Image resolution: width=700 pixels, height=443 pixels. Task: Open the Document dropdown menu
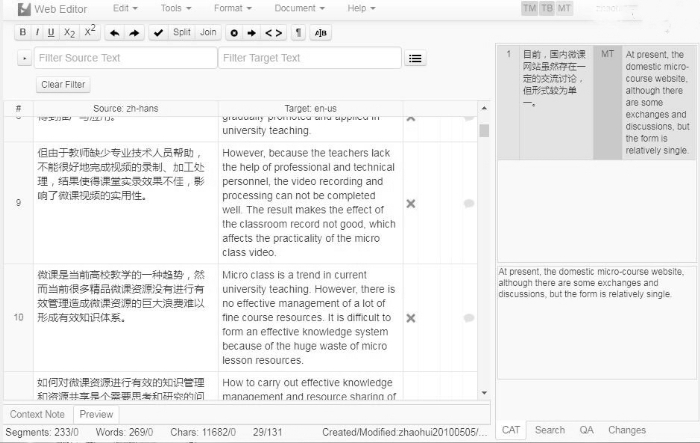point(299,8)
